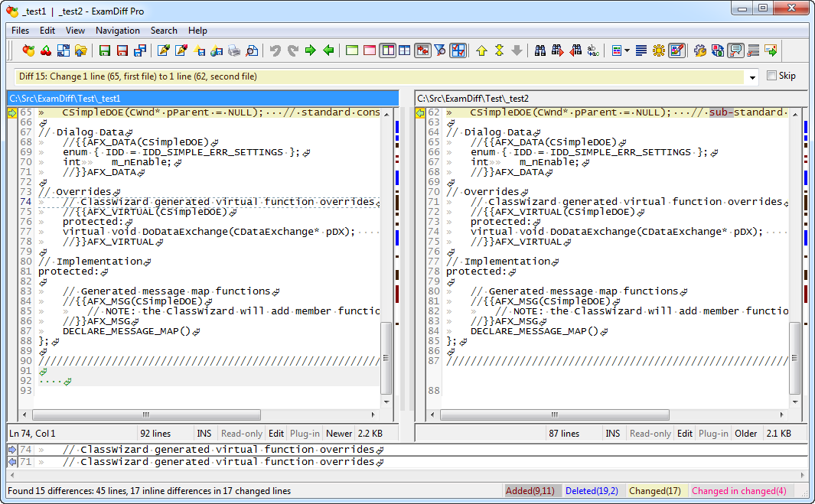
Task: Click the right pane vertical scrollbar thumb
Action: point(795,359)
